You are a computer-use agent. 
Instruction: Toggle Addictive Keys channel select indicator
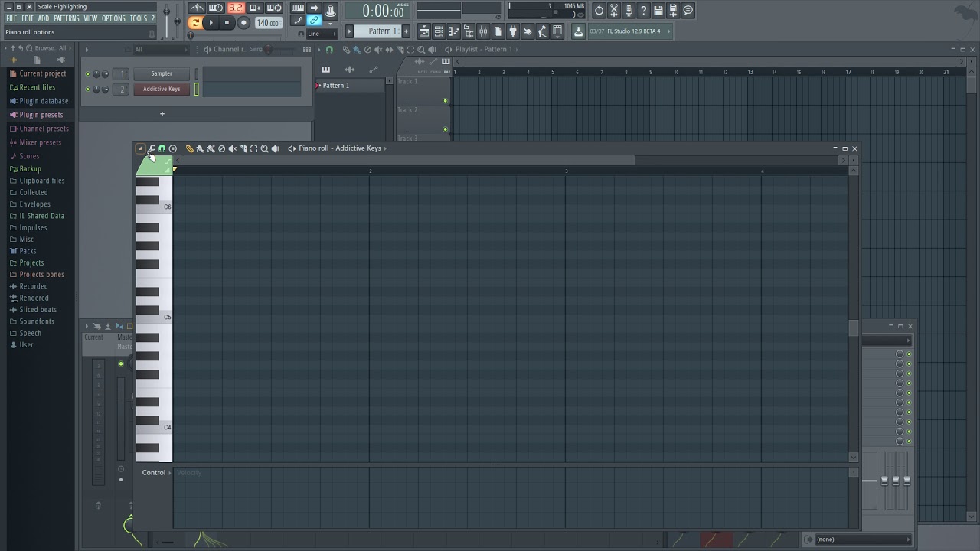coord(196,90)
